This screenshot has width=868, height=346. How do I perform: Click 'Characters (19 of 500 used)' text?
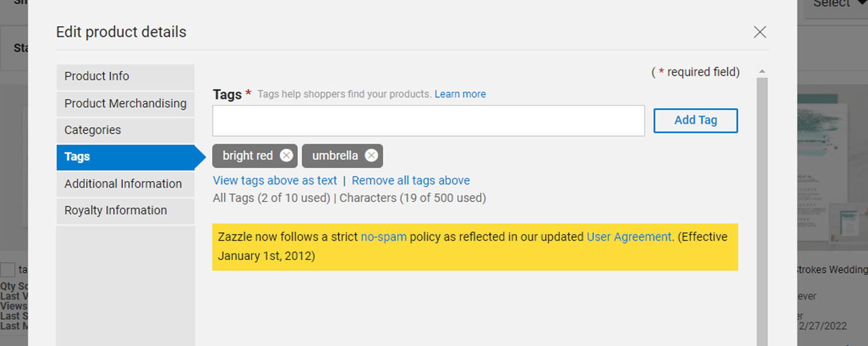[x=413, y=198]
